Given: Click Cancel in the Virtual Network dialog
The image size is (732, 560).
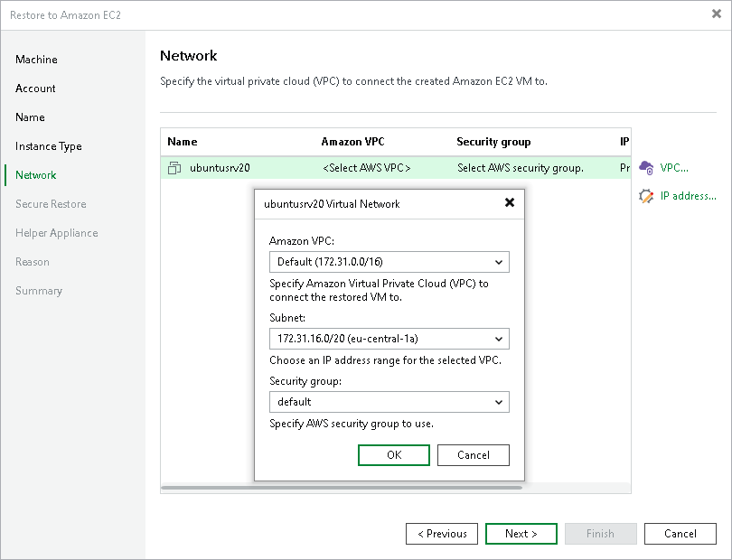Looking at the screenshot, I should point(474,455).
